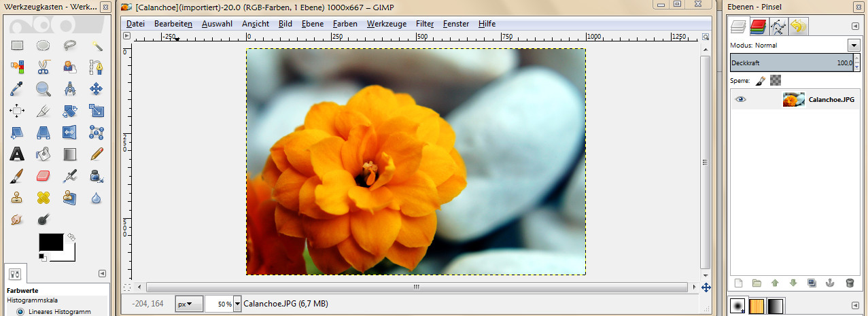This screenshot has width=868, height=316.
Task: Switch to the Channels tab
Action: tap(759, 27)
